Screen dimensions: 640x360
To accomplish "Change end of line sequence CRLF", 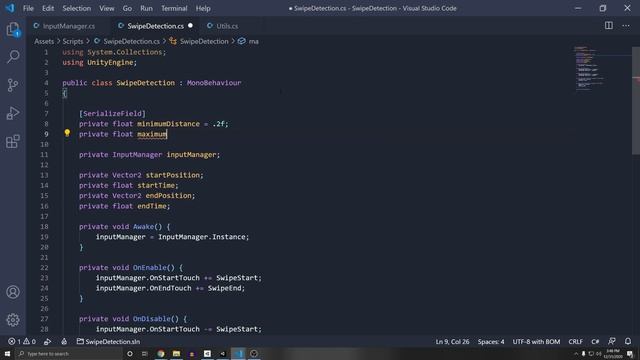I will tap(576, 342).
